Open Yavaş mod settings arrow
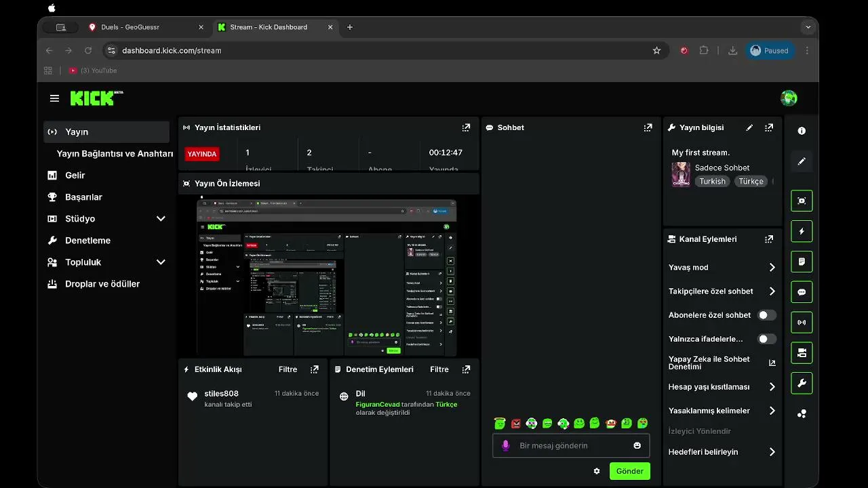The width and height of the screenshot is (868, 488). point(772,268)
